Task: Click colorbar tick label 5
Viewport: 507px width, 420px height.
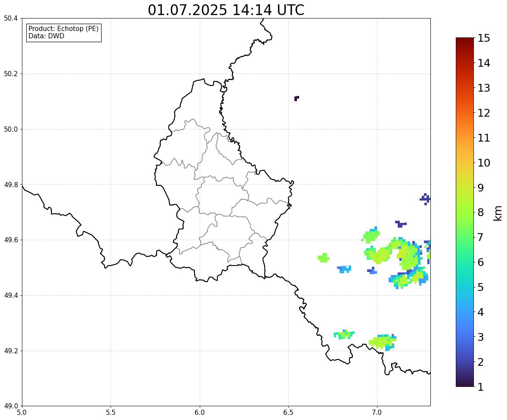Action: [481, 287]
